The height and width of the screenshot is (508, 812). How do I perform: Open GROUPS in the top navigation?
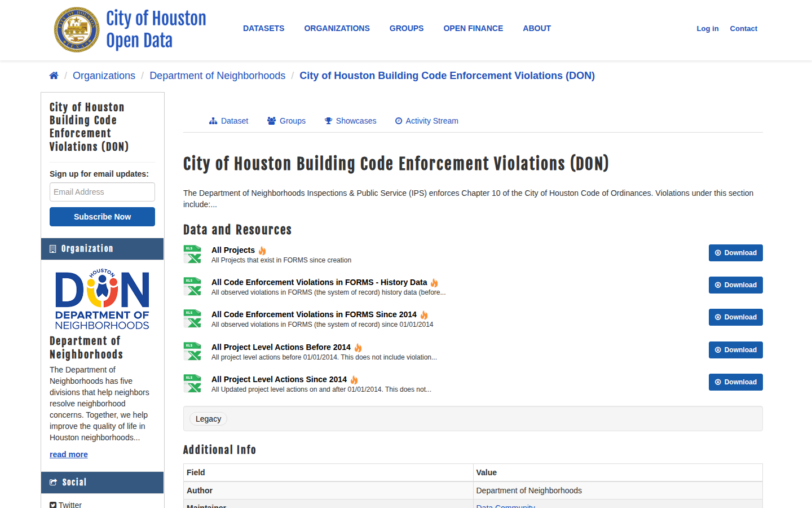(x=406, y=28)
